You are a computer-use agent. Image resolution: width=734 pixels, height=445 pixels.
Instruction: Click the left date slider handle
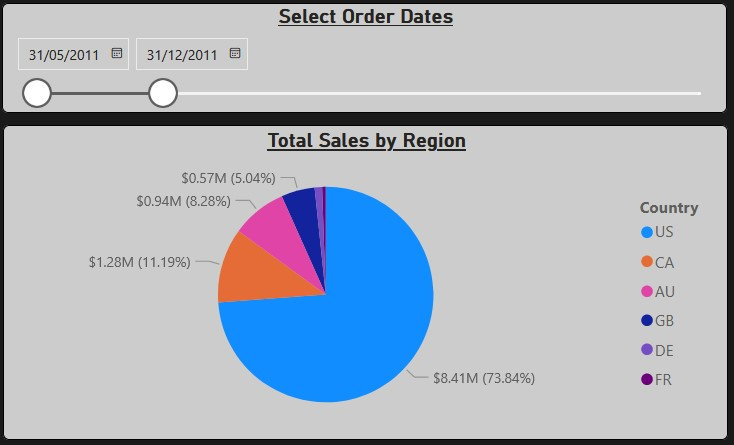pyautogui.click(x=37, y=93)
